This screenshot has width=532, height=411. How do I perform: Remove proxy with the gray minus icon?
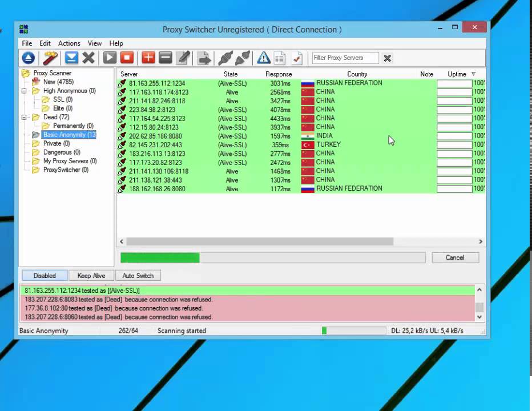(165, 58)
